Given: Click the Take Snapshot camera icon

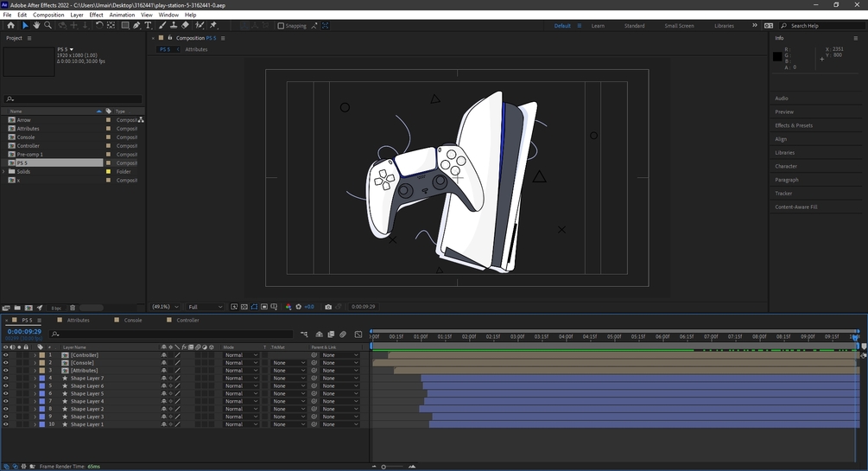Looking at the screenshot, I should point(328,307).
